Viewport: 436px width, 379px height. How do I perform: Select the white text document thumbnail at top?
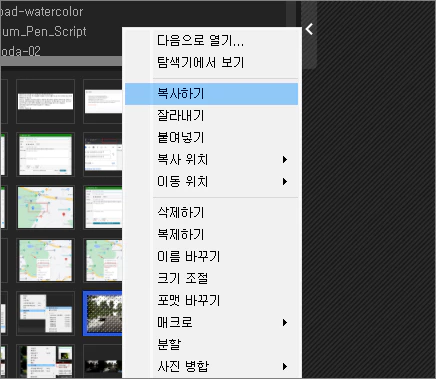pyautogui.click(x=45, y=101)
